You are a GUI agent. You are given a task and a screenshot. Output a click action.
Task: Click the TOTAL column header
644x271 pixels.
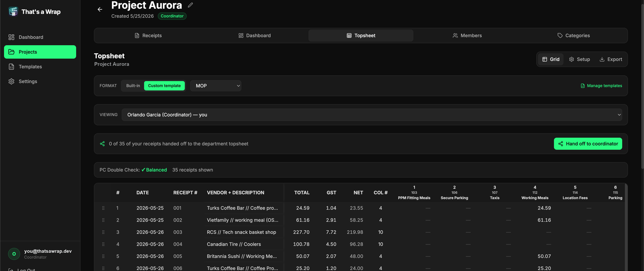pyautogui.click(x=302, y=193)
